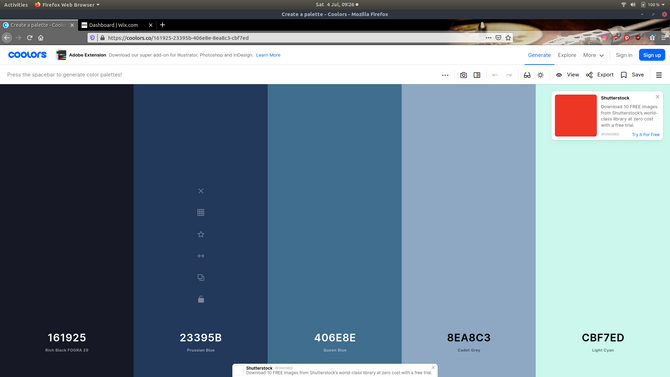Image resolution: width=670 pixels, height=377 pixels.
Task: Switch to the Generate tab
Action: pos(539,55)
